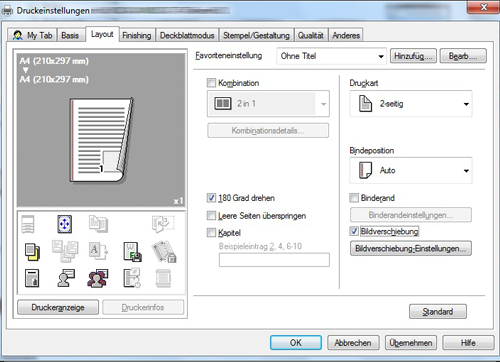The image size is (500, 362).
Task: Click the Standard button
Action: [438, 312]
